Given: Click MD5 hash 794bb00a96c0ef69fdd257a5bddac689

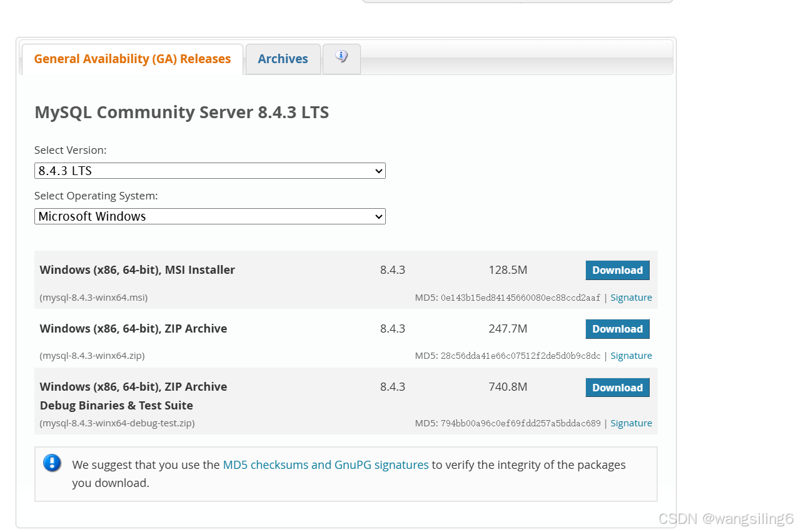Looking at the screenshot, I should point(520,423).
